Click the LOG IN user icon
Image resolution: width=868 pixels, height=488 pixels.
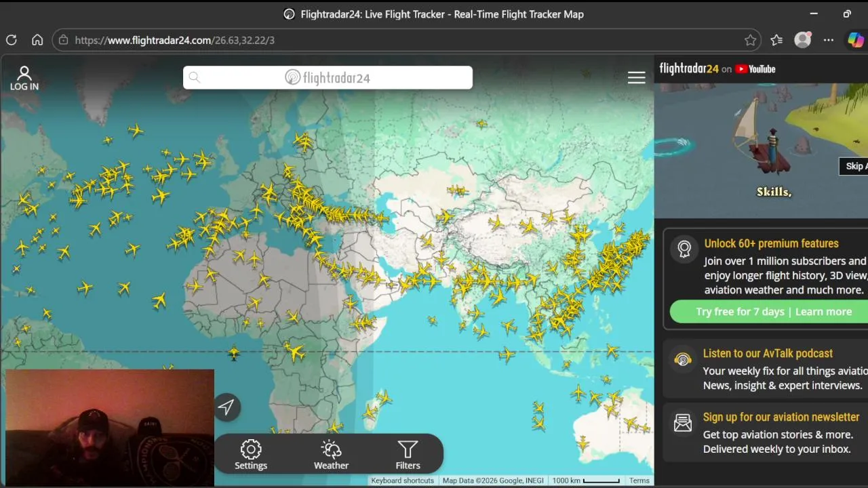(x=24, y=78)
